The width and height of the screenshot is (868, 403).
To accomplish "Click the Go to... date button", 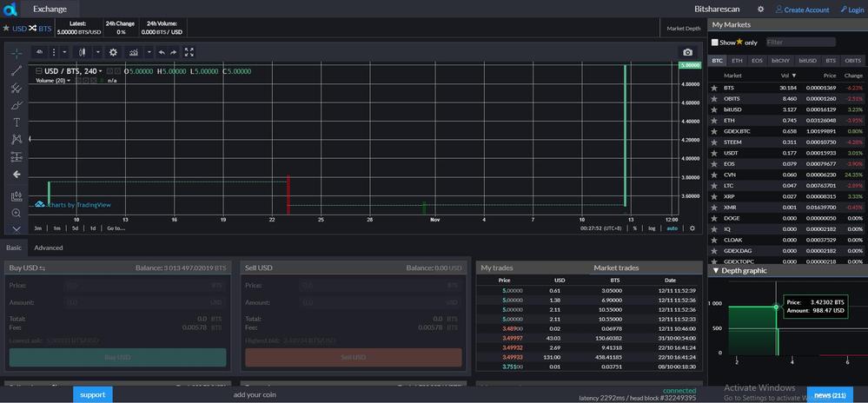I will click(x=116, y=228).
